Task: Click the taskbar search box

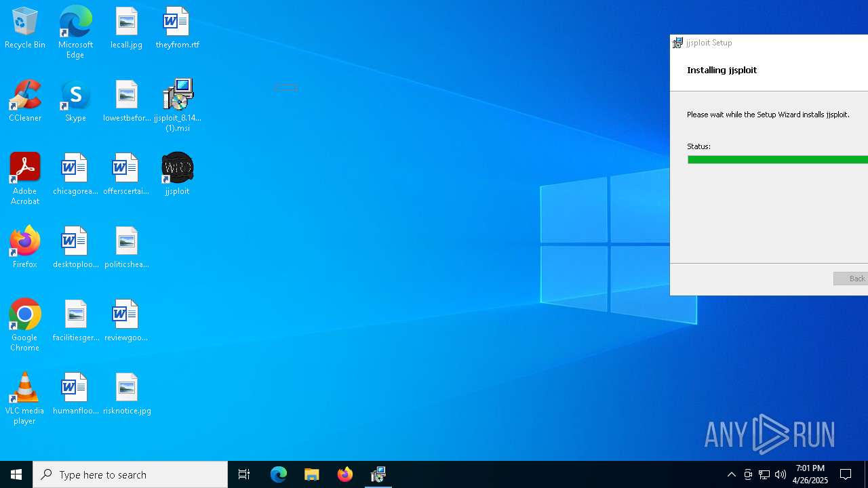Action: 130,474
